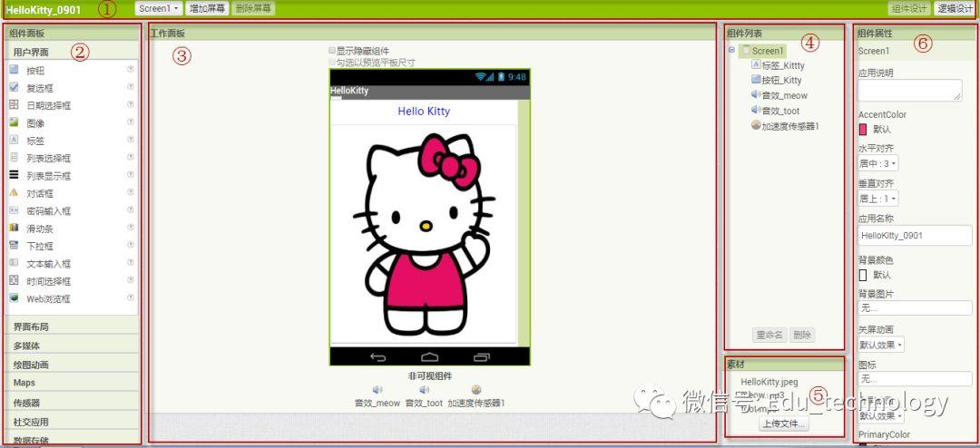Click the 删除 button in component list
Screen dimensions: 980x448
(x=802, y=335)
